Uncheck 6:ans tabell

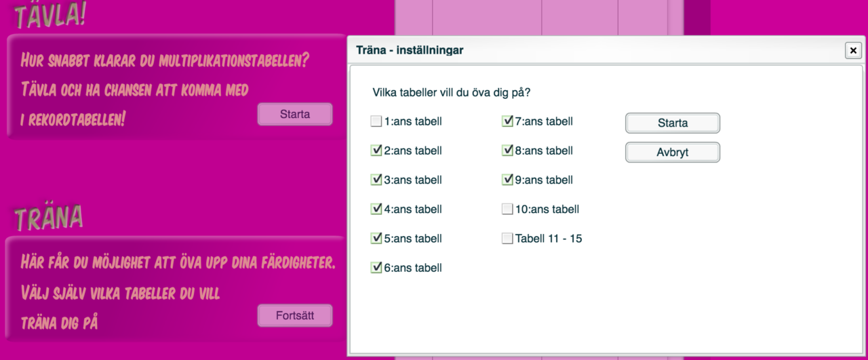pyautogui.click(x=376, y=268)
